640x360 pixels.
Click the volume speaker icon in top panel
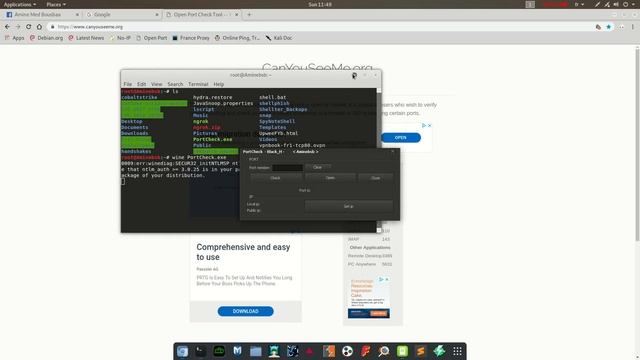point(616,4)
